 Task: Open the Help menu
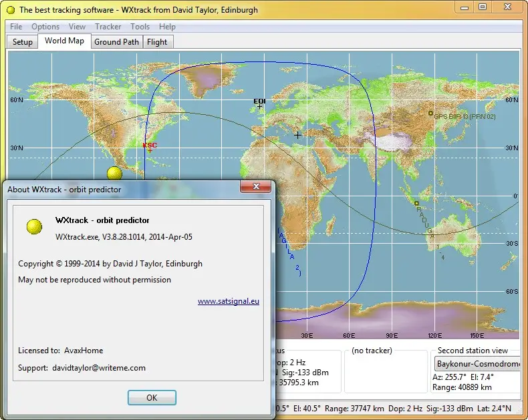tap(167, 27)
